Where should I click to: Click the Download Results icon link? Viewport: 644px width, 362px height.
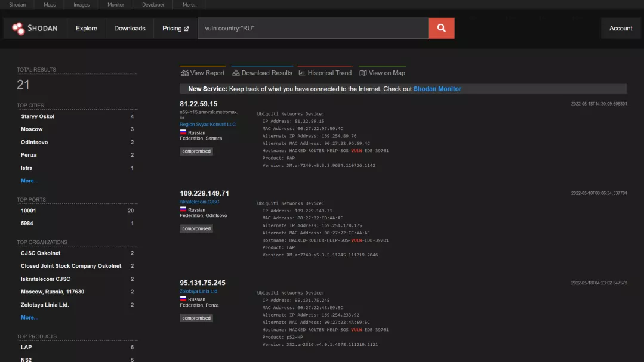coord(236,73)
